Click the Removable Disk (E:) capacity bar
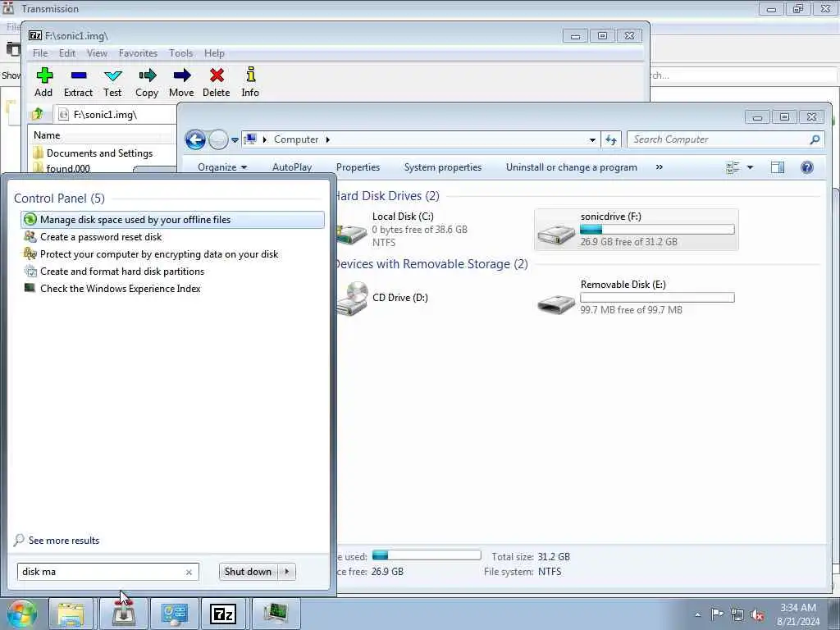The height and width of the screenshot is (630, 840). click(x=657, y=297)
